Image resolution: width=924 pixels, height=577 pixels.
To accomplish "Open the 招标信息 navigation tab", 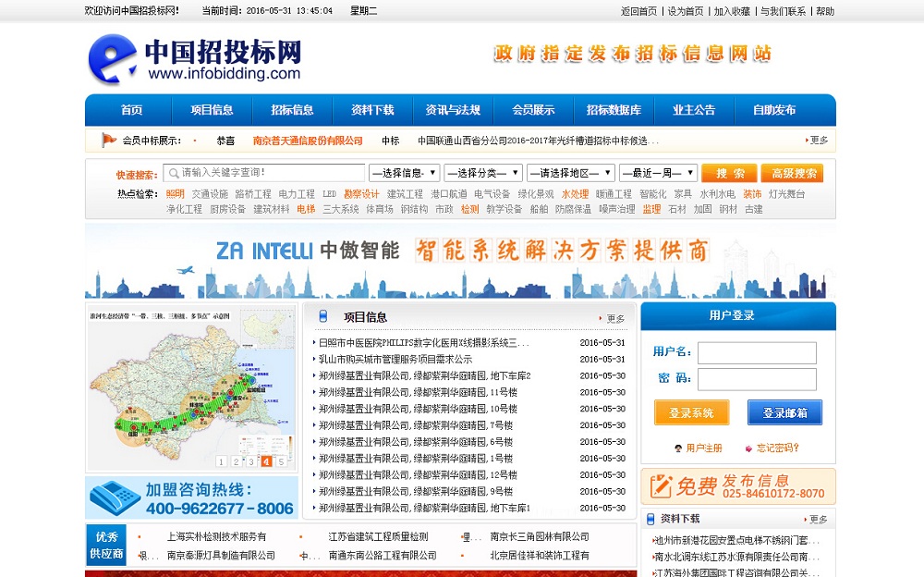I will point(292,110).
